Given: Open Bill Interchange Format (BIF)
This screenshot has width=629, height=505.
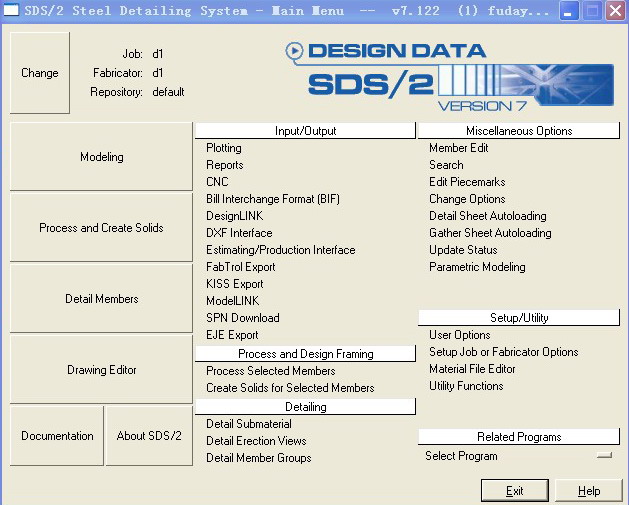Looking at the screenshot, I should click(273, 199).
